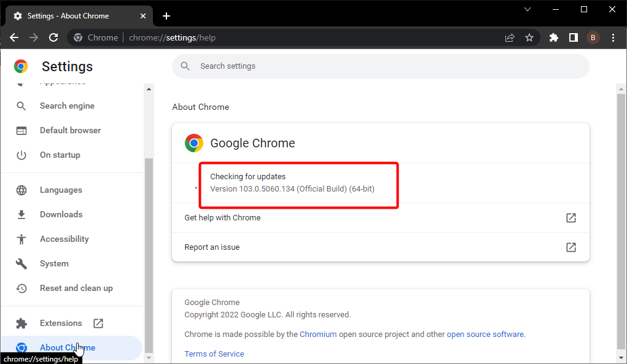The height and width of the screenshot is (364, 627).
Task: Click the external link icon beside Extensions
Action: tap(98, 323)
